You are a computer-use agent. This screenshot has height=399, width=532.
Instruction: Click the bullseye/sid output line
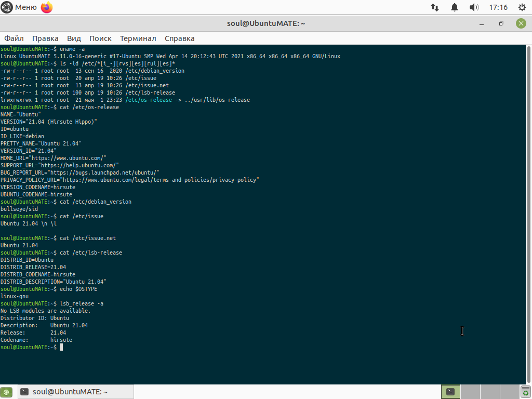pos(19,209)
